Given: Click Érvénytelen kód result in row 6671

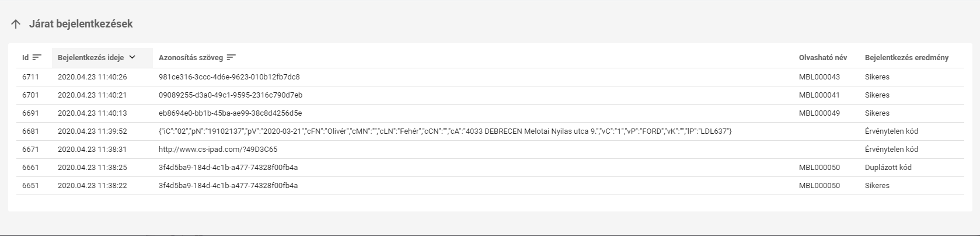Looking at the screenshot, I should click(891, 150).
